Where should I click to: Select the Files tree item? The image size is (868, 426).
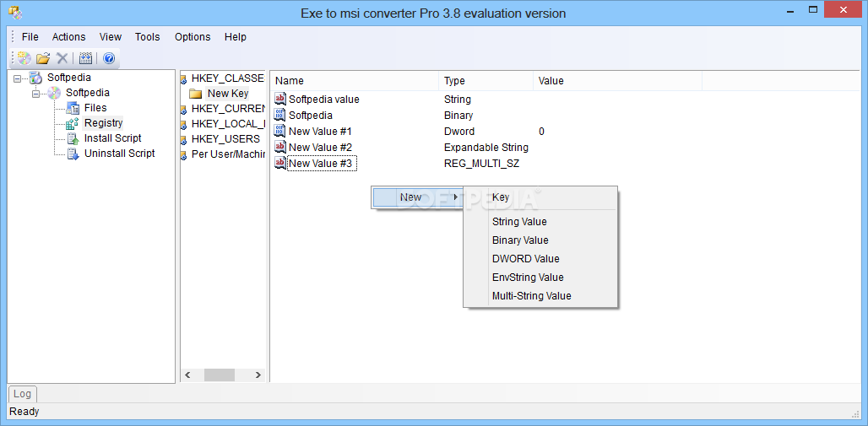click(95, 108)
